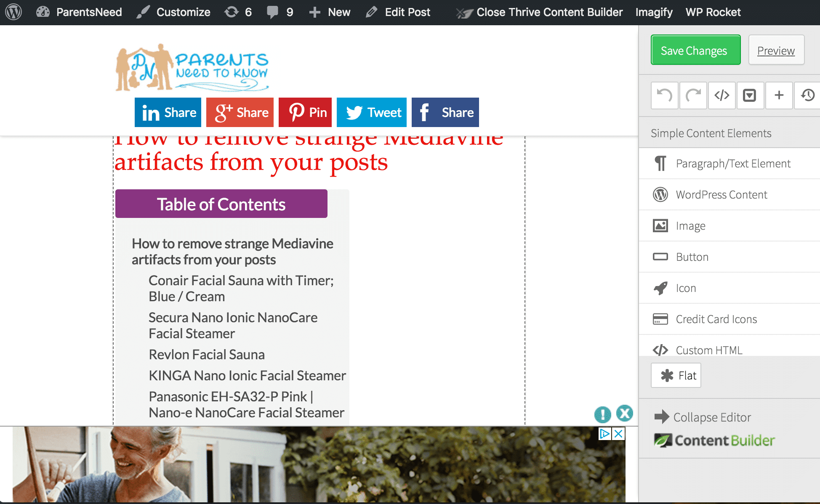Jump to How to remove strange Mediavine artifacts

point(232,252)
